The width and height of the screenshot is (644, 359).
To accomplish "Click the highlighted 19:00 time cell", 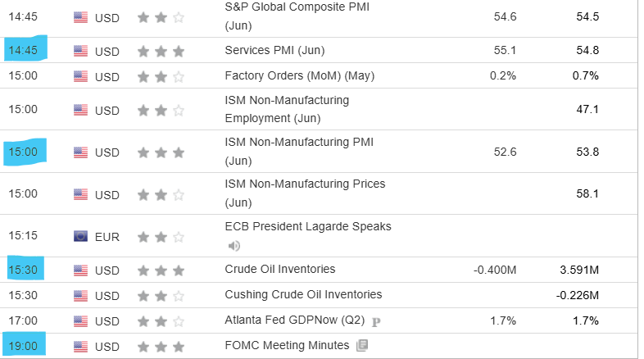I will point(23,346).
